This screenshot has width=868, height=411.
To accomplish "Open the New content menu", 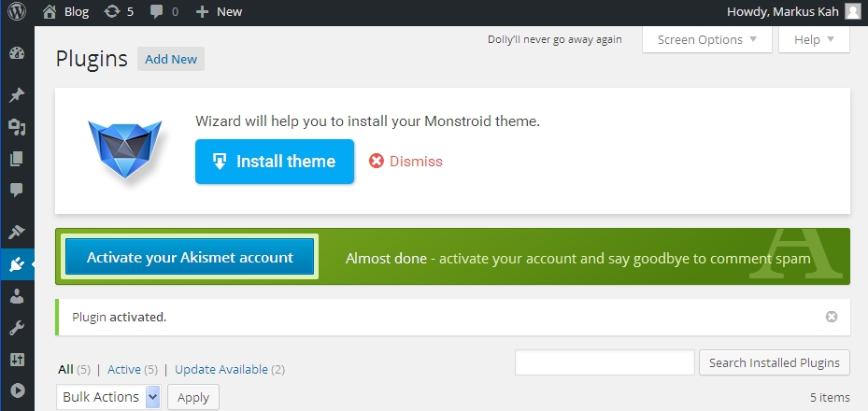I will [220, 11].
